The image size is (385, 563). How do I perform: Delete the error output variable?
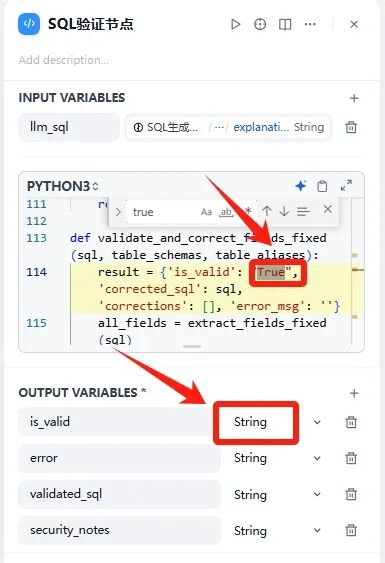pos(351,458)
